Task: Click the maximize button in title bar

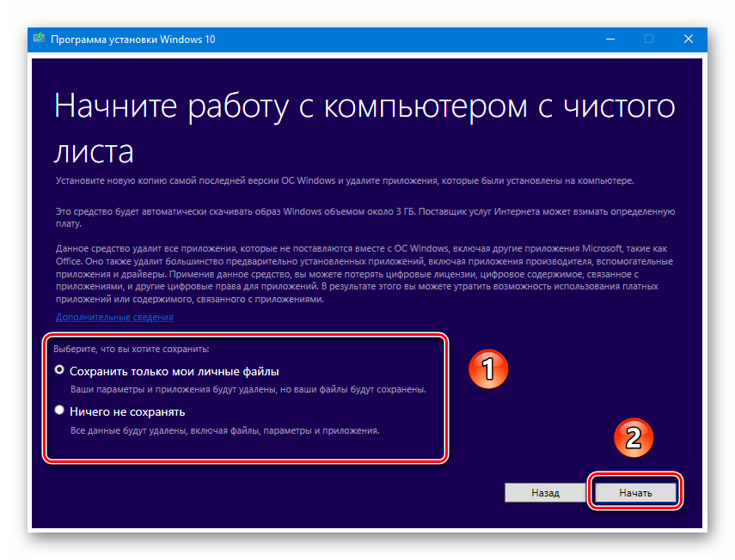Action: [x=649, y=39]
